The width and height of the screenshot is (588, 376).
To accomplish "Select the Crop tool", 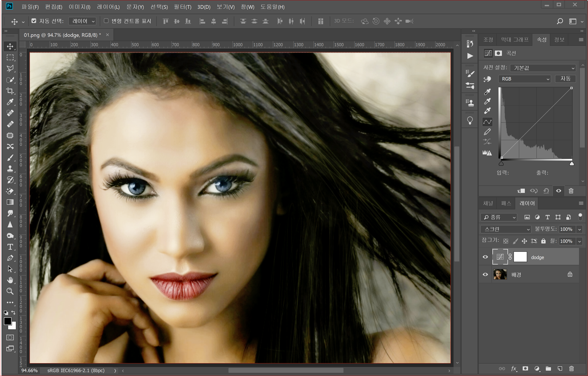I will point(10,91).
